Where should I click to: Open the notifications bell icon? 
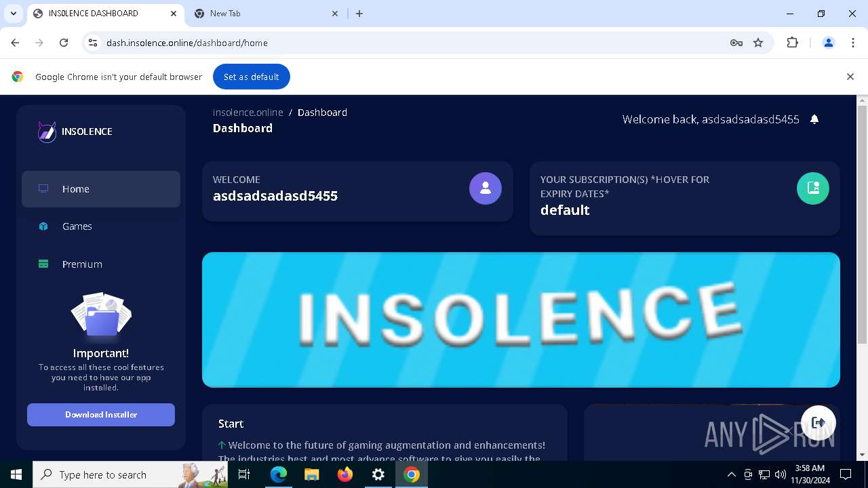814,119
